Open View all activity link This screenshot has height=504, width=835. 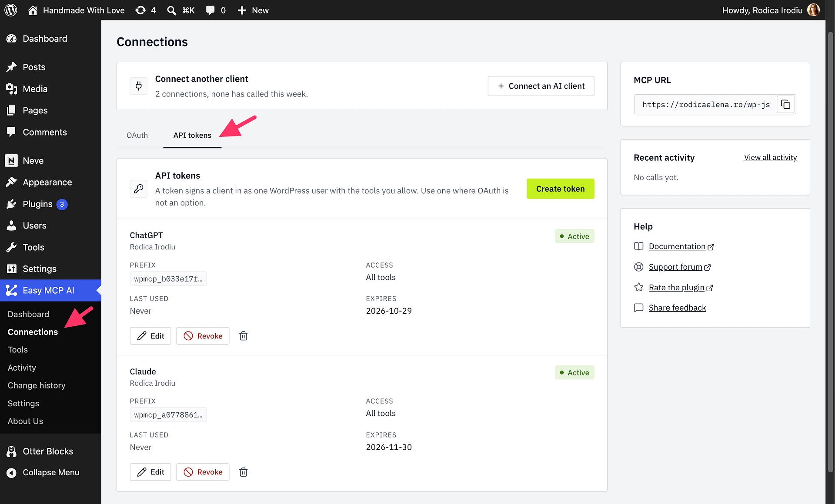click(x=770, y=157)
